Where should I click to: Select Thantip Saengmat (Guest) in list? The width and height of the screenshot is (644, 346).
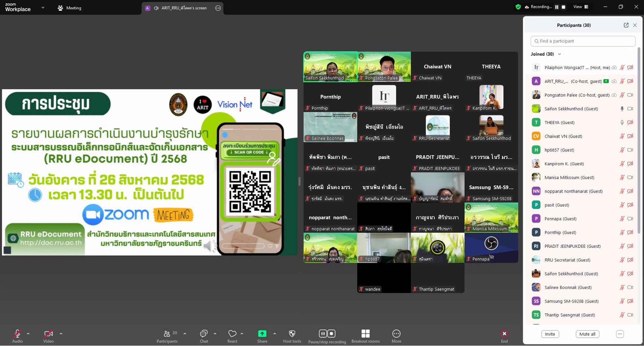tap(582, 315)
